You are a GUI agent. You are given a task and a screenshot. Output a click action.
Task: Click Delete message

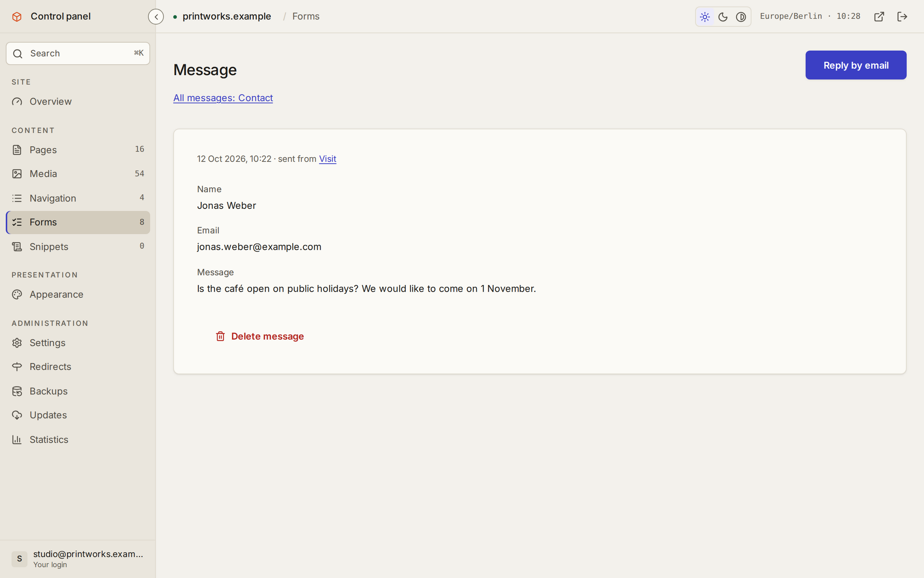click(x=259, y=336)
